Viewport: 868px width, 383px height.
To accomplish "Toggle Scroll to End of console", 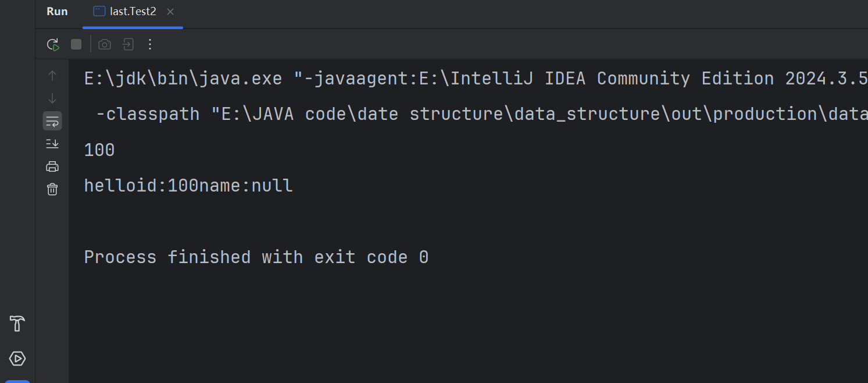I will tap(52, 143).
